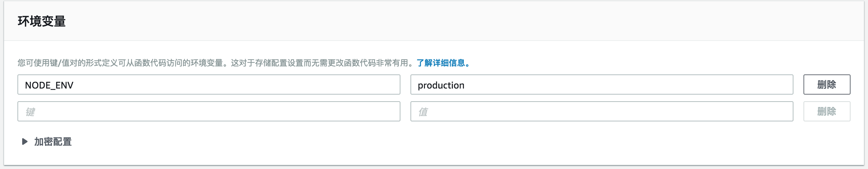Show encryption settings via 加密配置 arrow
This screenshot has width=868, height=169.
(x=25, y=142)
